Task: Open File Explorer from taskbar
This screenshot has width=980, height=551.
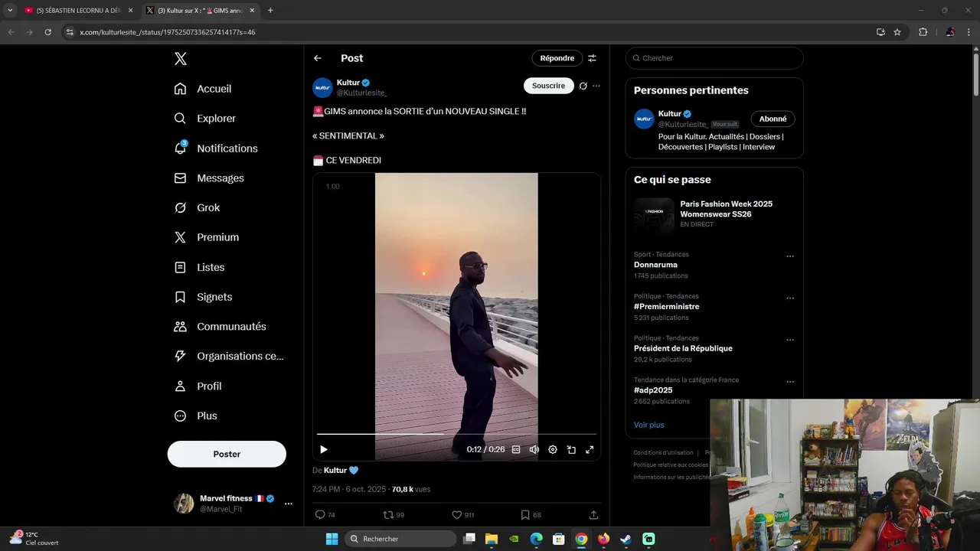Action: point(492,539)
